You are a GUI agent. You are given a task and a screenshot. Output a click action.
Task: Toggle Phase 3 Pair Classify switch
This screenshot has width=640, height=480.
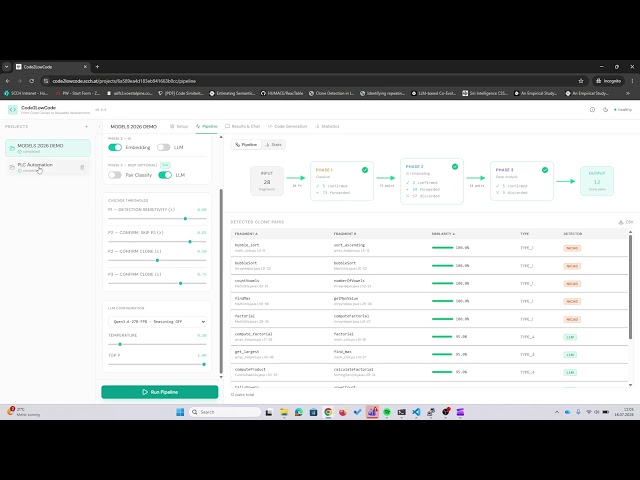click(115, 175)
